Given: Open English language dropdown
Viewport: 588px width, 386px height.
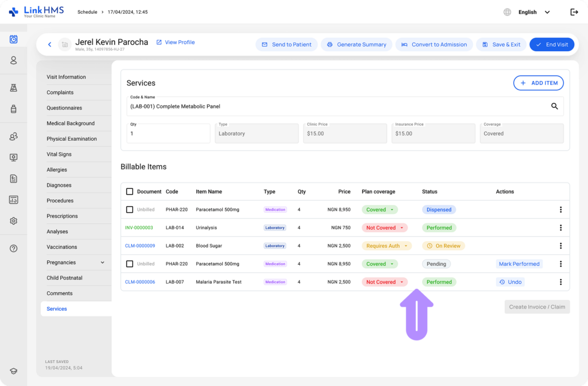Looking at the screenshot, I should point(534,12).
